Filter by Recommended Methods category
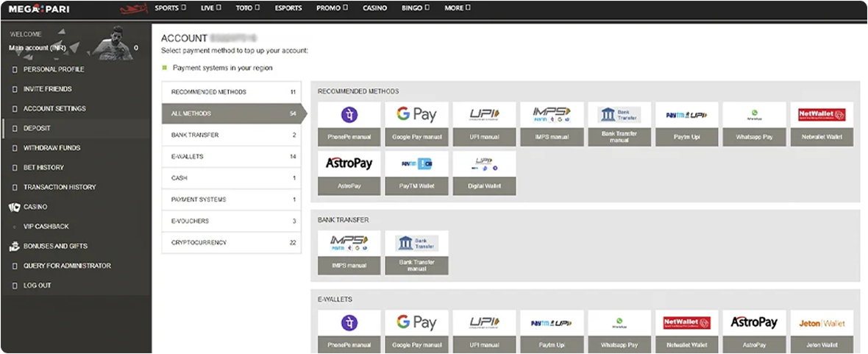This screenshot has width=868, height=354. [232, 92]
